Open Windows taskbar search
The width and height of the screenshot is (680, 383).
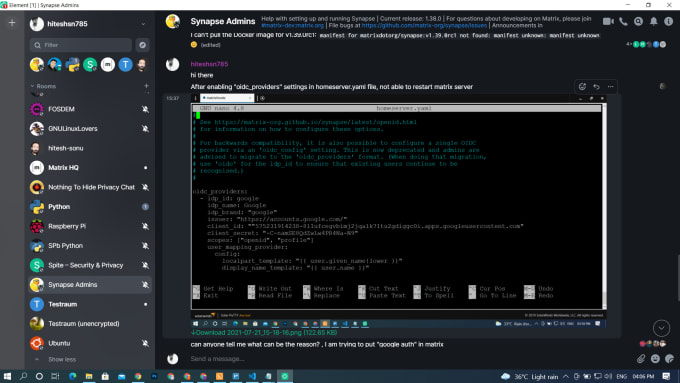tap(23, 376)
